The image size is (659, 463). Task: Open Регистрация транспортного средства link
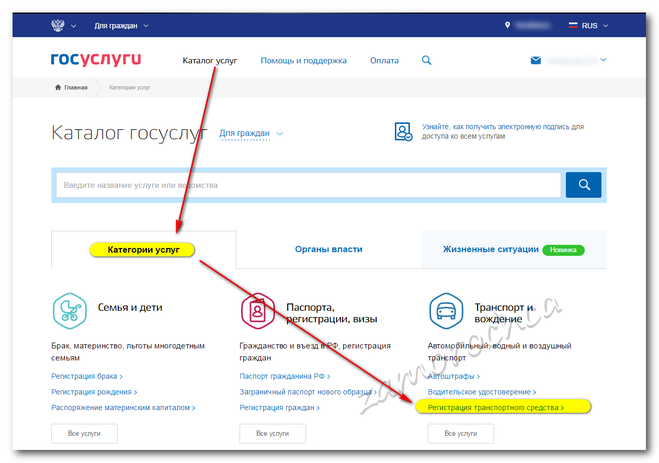(x=496, y=408)
